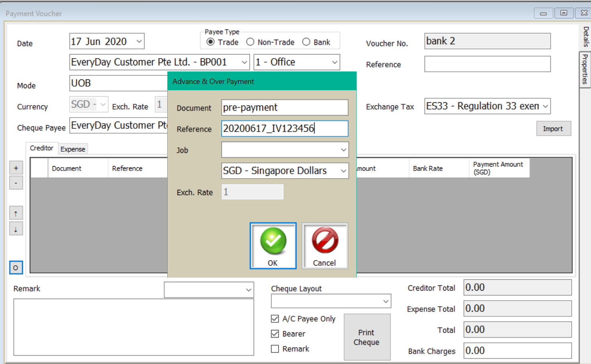The image size is (591, 364).
Task: Click the green checkmark OK button
Action: (273, 246)
